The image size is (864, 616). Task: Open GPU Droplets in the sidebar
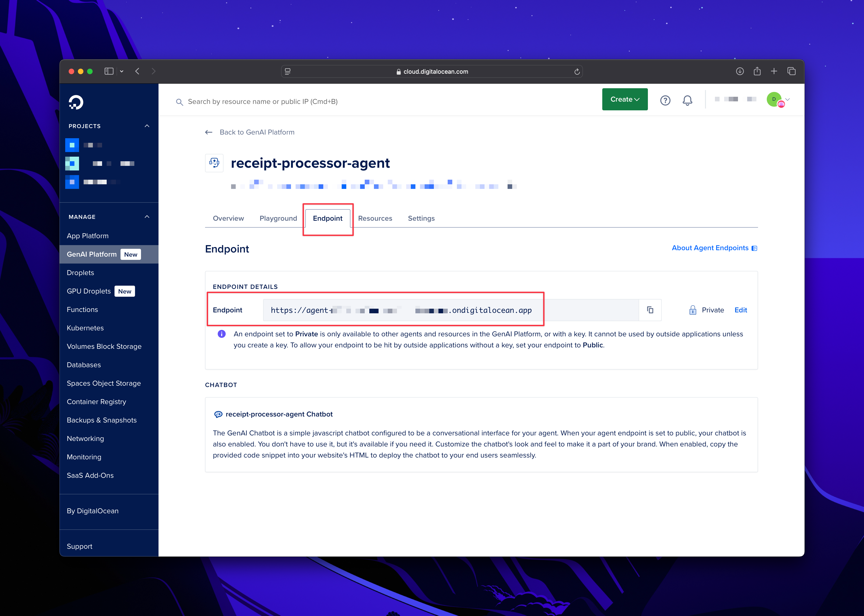click(x=89, y=291)
